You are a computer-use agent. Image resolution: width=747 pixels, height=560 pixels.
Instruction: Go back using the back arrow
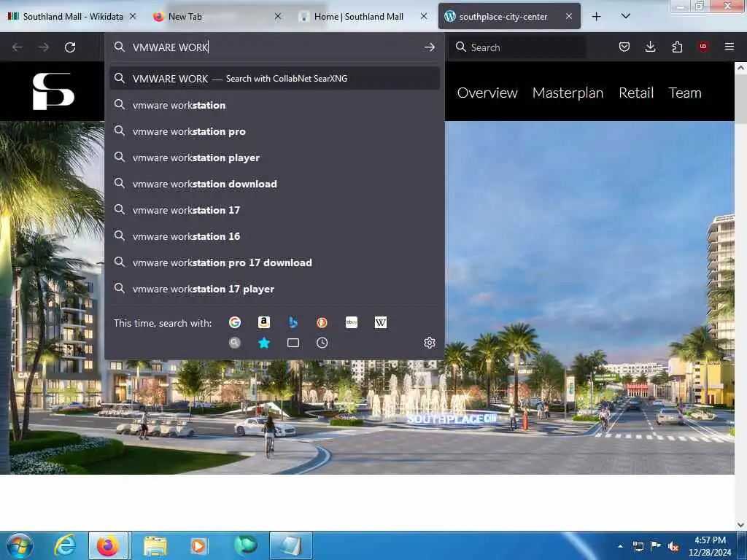point(18,47)
